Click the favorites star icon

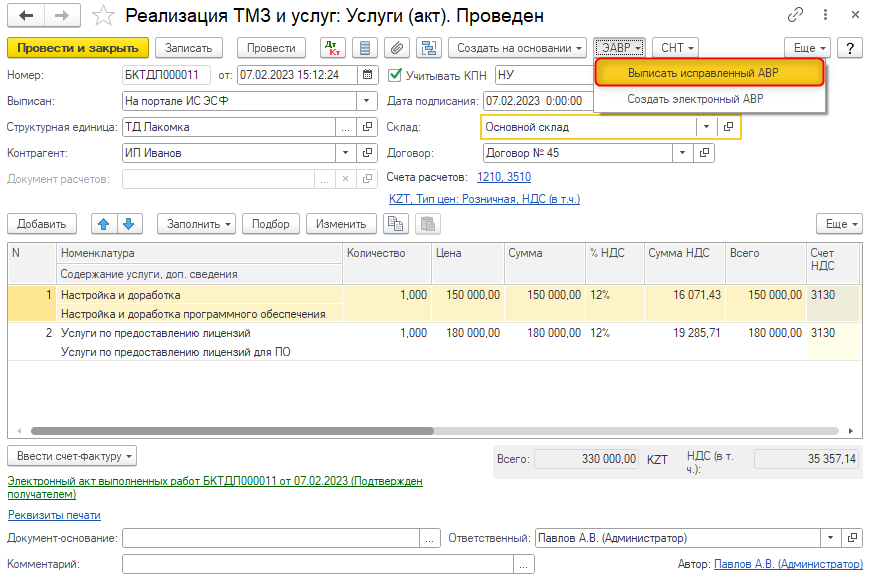103,16
